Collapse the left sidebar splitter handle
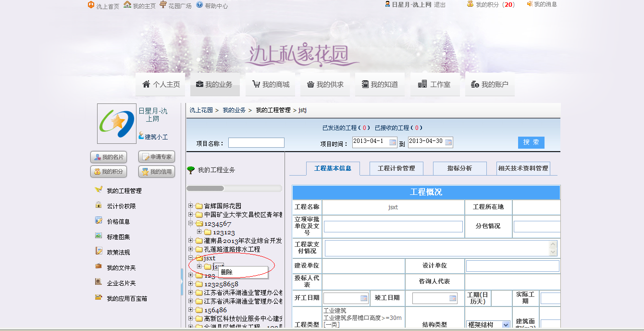The image size is (644, 331). (182, 281)
